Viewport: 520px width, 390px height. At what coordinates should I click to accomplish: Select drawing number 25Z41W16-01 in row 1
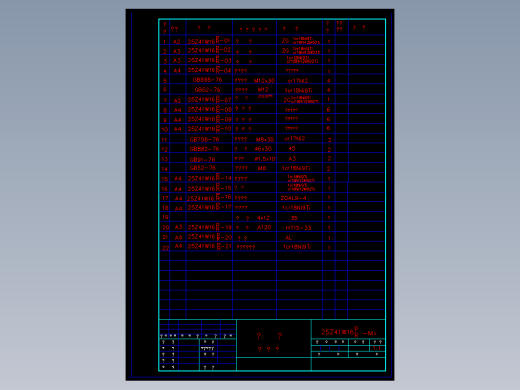[x=209, y=41]
